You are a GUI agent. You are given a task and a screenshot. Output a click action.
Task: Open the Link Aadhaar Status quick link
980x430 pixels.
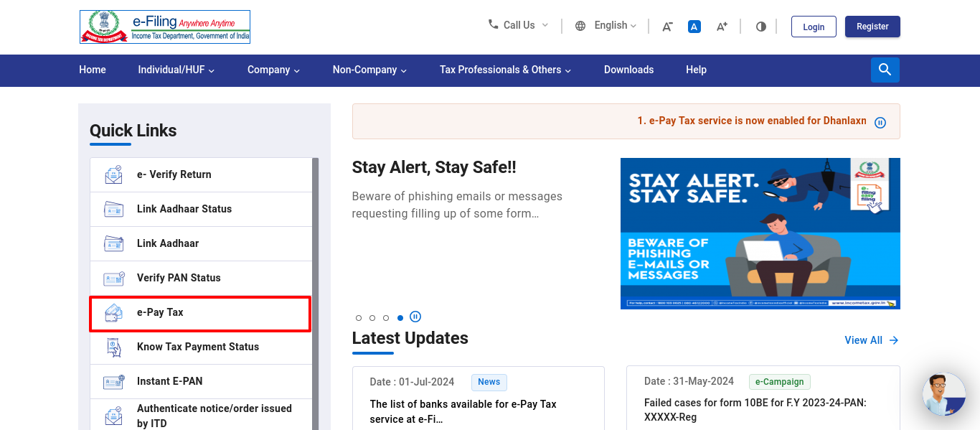click(x=201, y=209)
